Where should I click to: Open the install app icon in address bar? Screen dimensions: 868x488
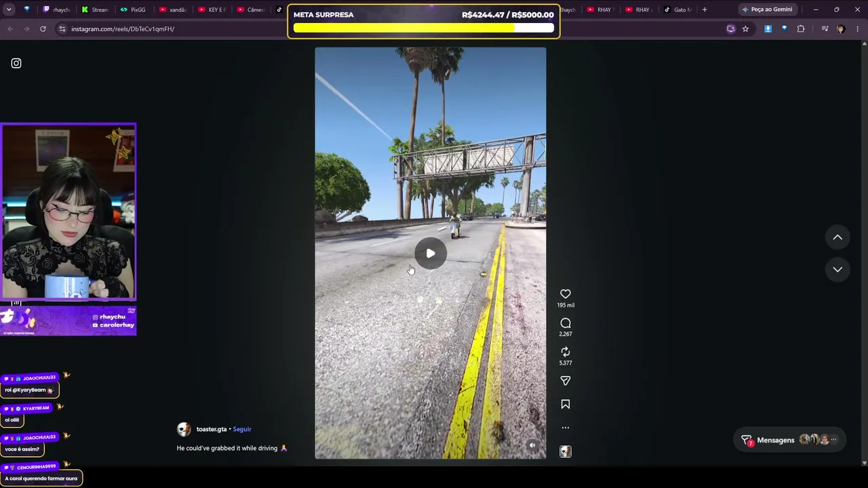pos(730,29)
